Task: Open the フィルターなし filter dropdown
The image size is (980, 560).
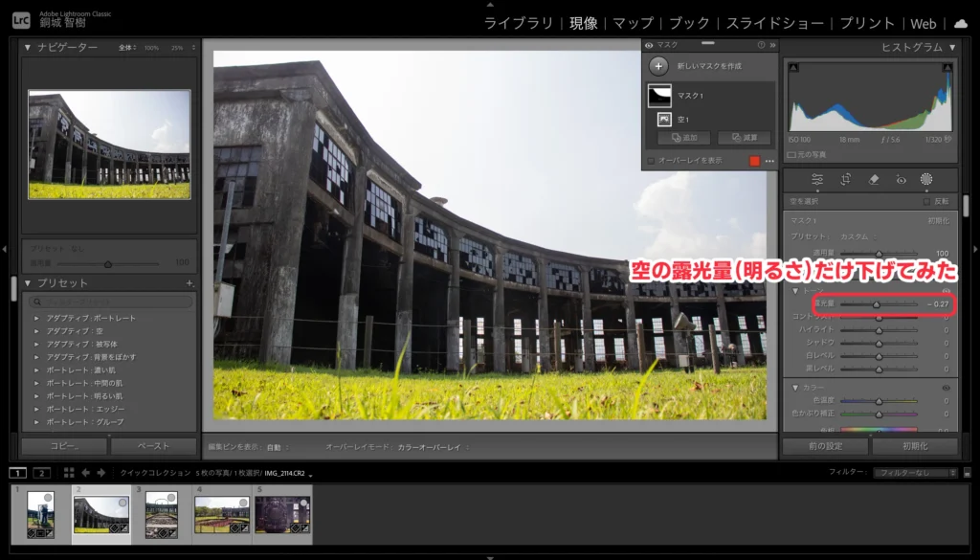Action: 919,472
